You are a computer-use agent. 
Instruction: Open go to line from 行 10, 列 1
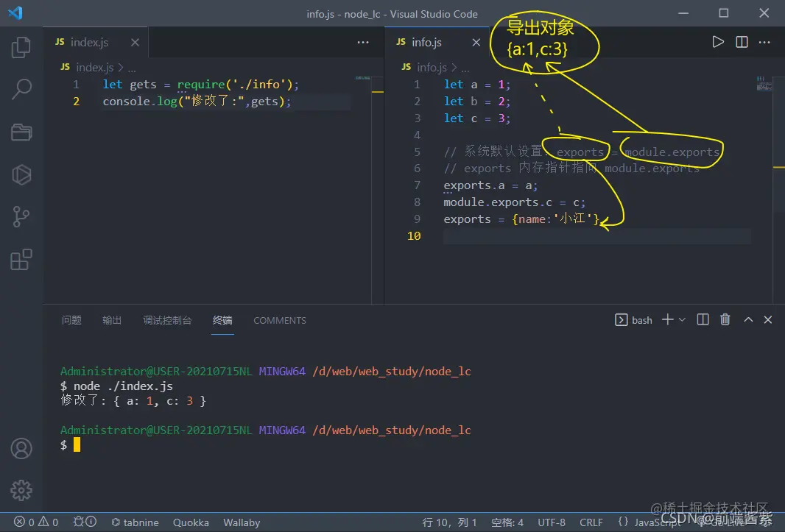(449, 522)
